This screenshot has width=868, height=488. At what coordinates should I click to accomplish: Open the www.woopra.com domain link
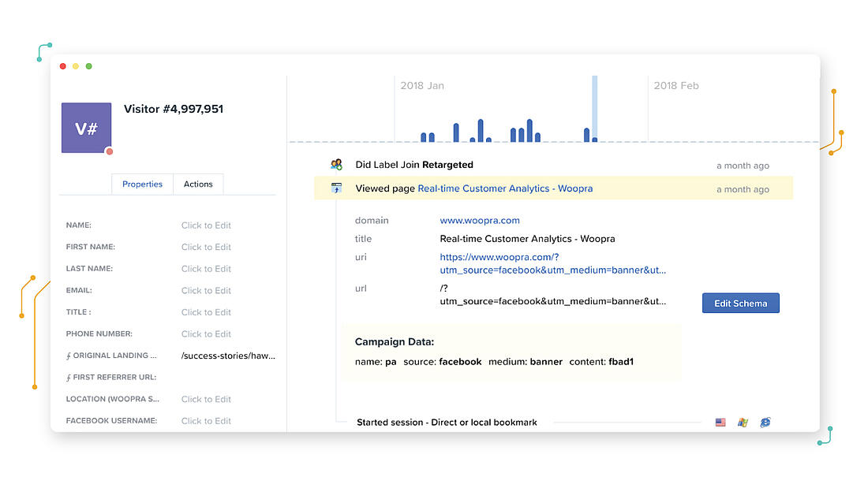click(480, 220)
